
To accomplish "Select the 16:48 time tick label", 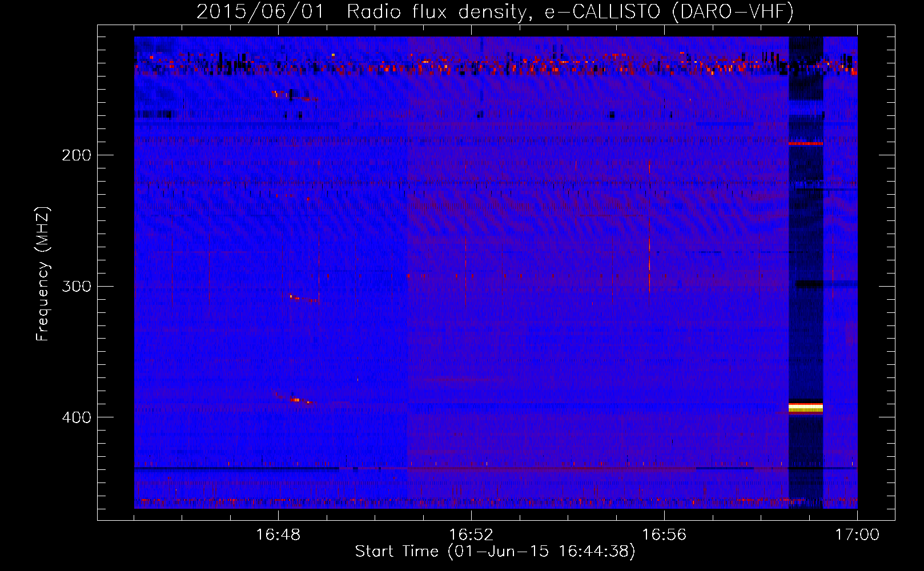I will pyautogui.click(x=278, y=535).
